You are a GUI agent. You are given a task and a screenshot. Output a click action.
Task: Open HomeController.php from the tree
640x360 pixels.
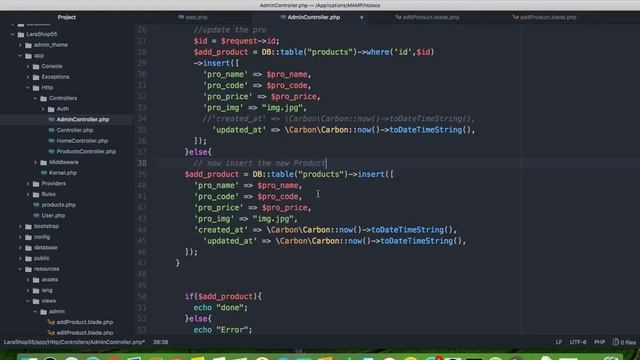(x=82, y=141)
